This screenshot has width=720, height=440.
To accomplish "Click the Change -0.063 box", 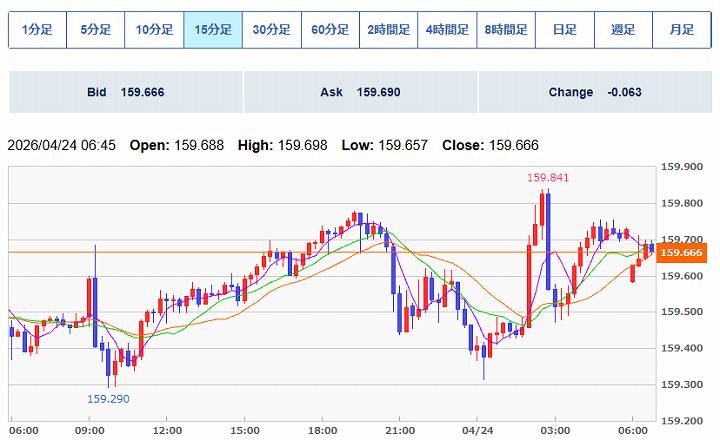I will point(595,92).
